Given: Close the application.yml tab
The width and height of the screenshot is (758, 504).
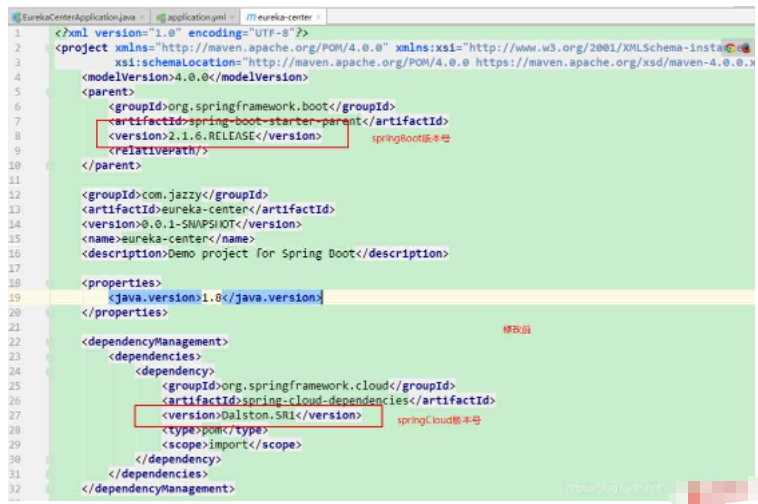Looking at the screenshot, I should point(232,17).
